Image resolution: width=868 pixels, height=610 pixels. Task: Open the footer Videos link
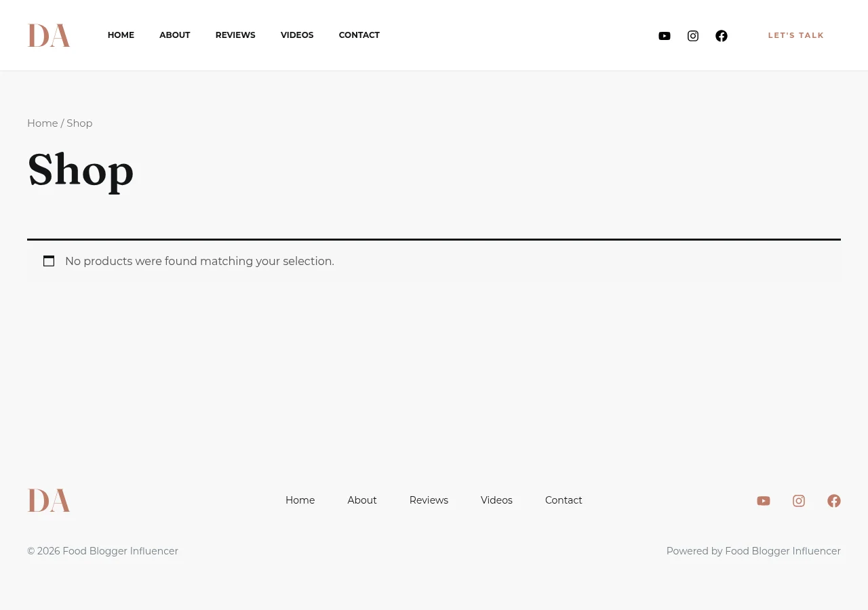(496, 500)
